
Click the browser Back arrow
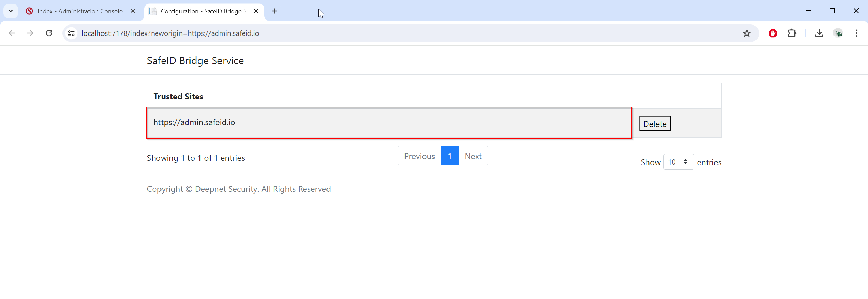[12, 33]
